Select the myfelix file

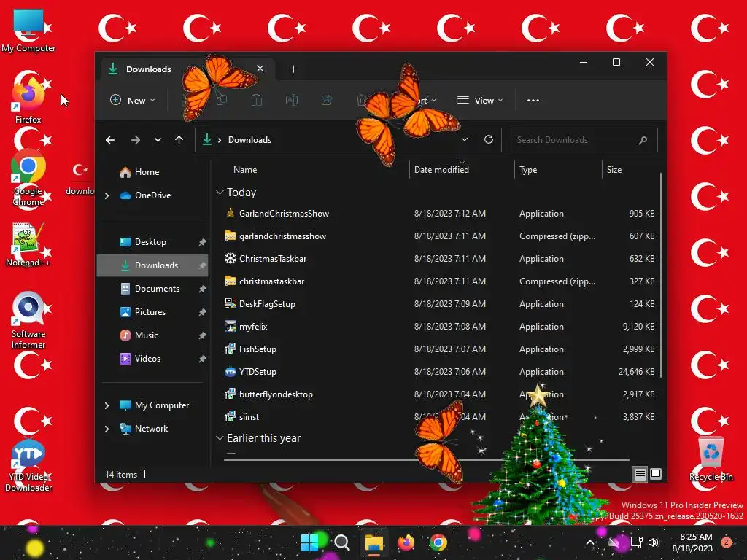click(439, 327)
